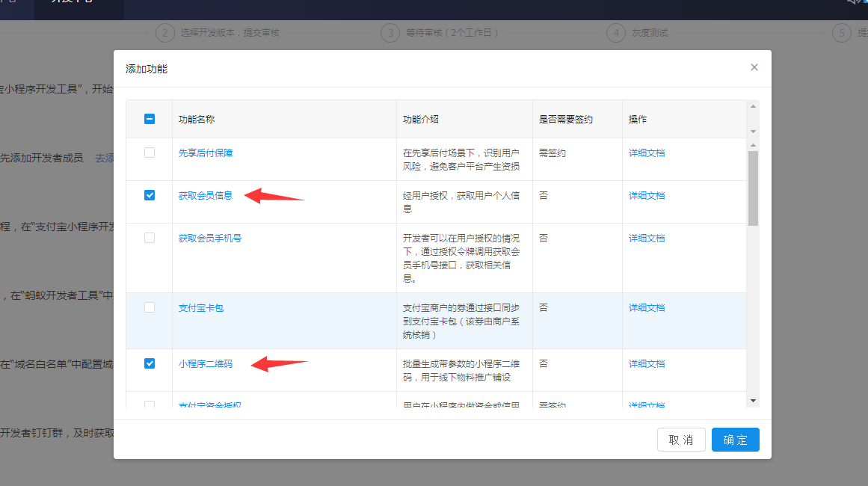The image size is (868, 486).
Task: Click the function list scrollbar thumb
Action: click(x=753, y=187)
